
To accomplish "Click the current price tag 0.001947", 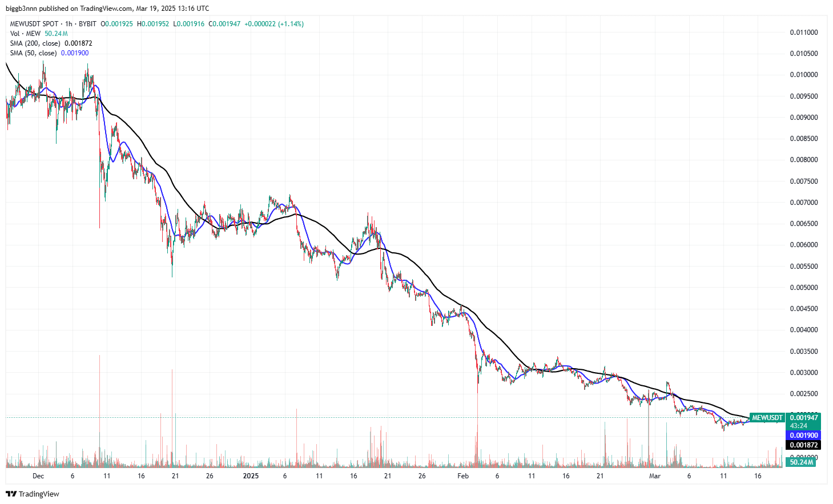I will [804, 418].
